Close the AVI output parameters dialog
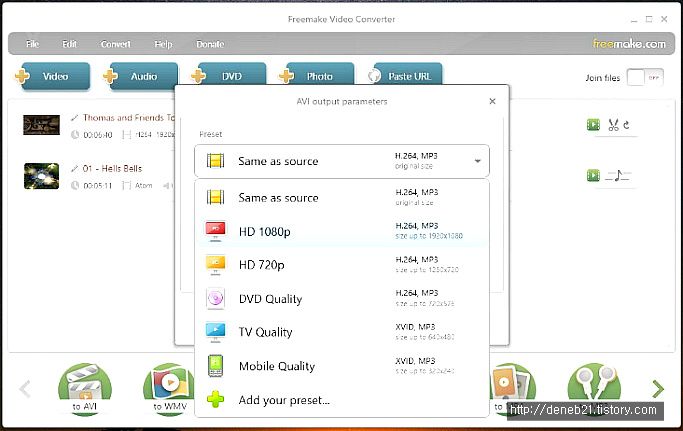 click(492, 101)
